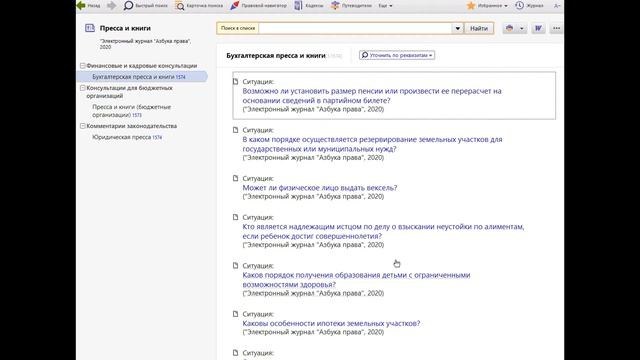Click document icon beside вексель article

pyautogui.click(x=236, y=178)
